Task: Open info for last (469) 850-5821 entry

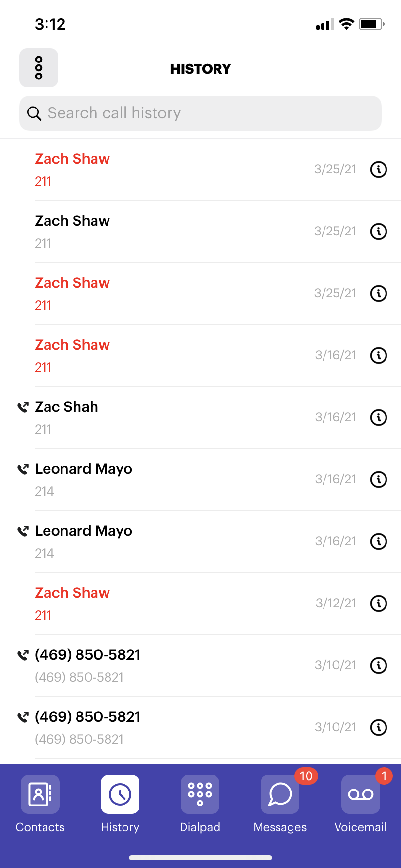Action: [379, 728]
